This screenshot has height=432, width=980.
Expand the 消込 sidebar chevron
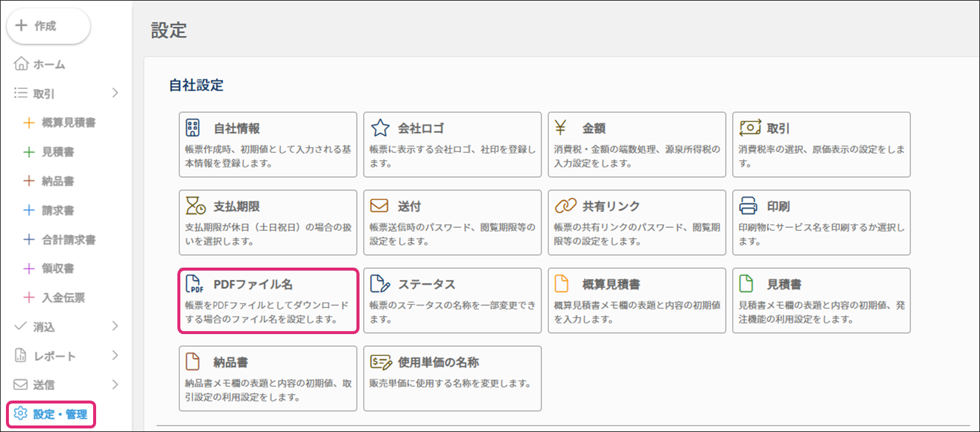(115, 326)
